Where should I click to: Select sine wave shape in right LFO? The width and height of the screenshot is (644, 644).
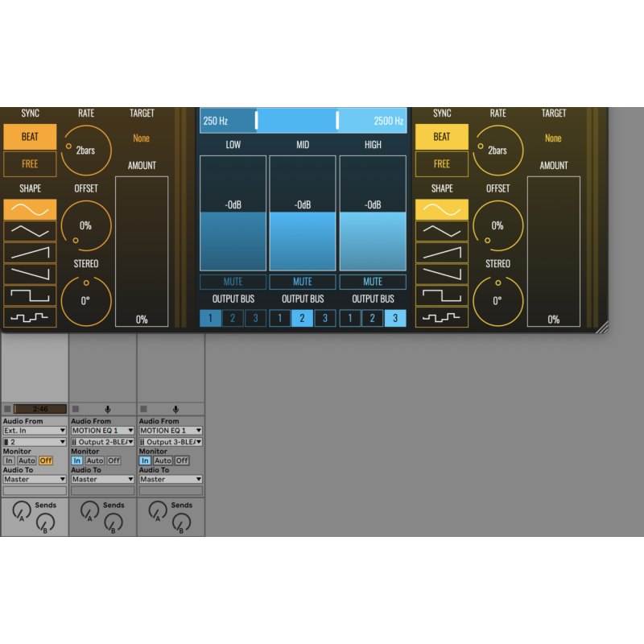(442, 210)
